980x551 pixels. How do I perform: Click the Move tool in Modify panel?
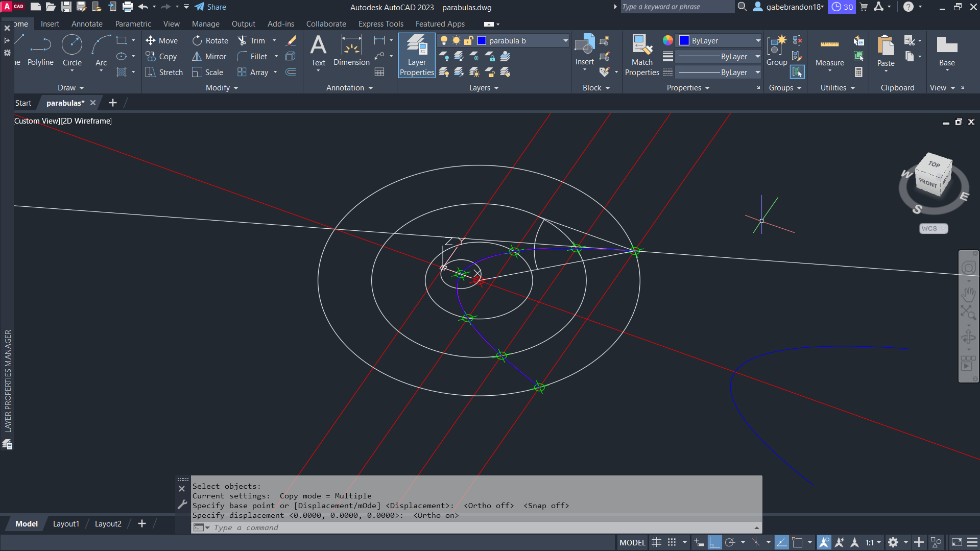(161, 41)
